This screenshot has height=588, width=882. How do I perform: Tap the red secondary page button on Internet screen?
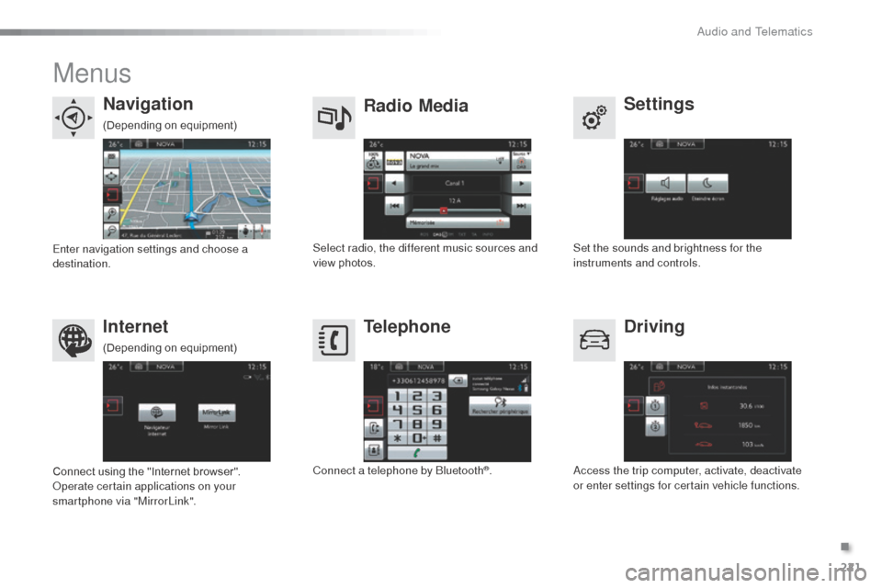(x=112, y=406)
